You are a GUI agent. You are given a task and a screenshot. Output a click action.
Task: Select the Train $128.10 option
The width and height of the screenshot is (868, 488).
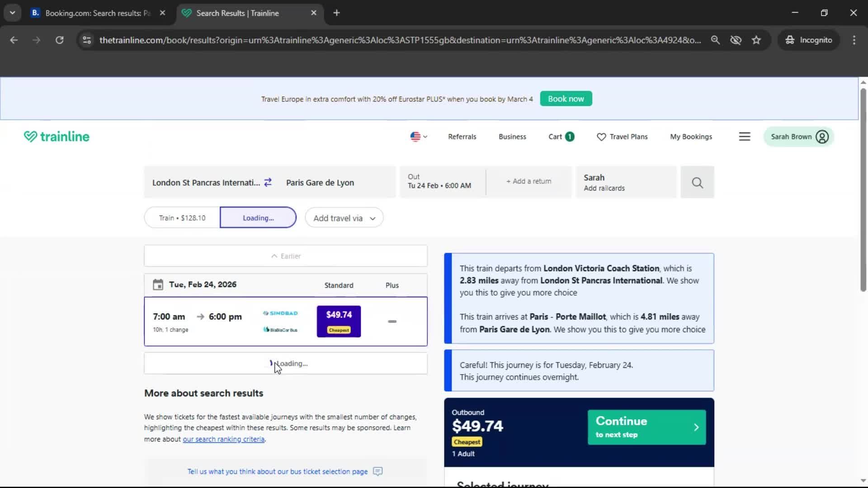[182, 218]
